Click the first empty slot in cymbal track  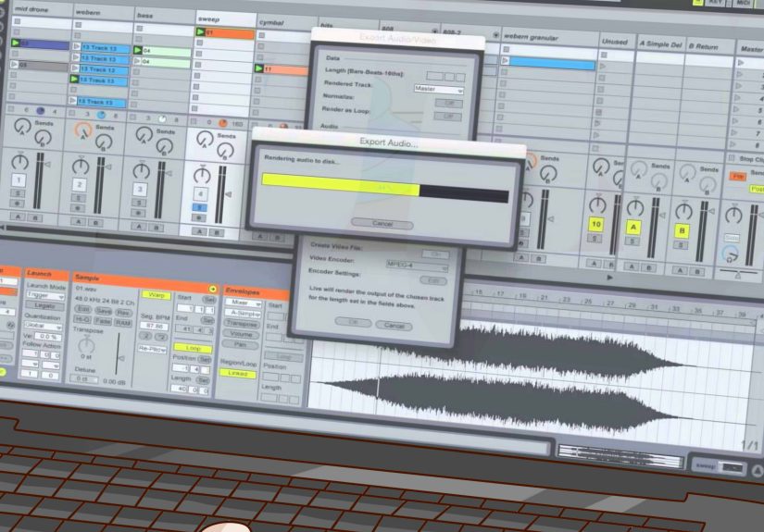tap(262, 35)
